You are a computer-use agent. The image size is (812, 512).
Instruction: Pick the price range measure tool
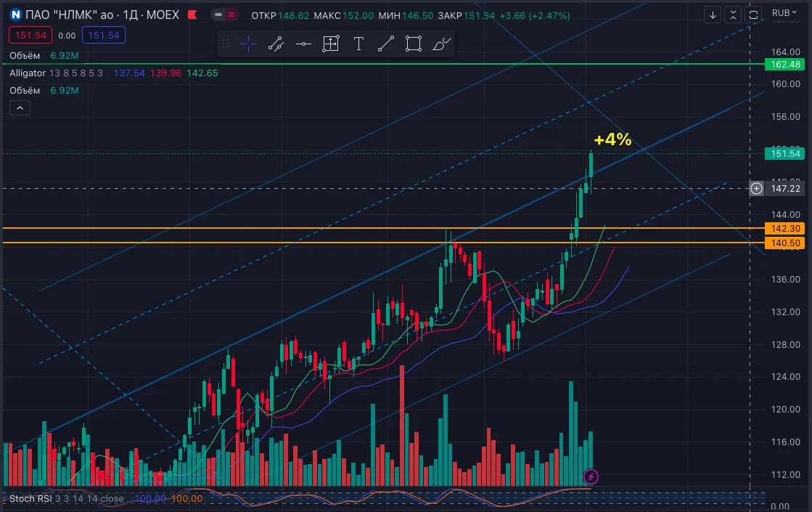(x=331, y=44)
